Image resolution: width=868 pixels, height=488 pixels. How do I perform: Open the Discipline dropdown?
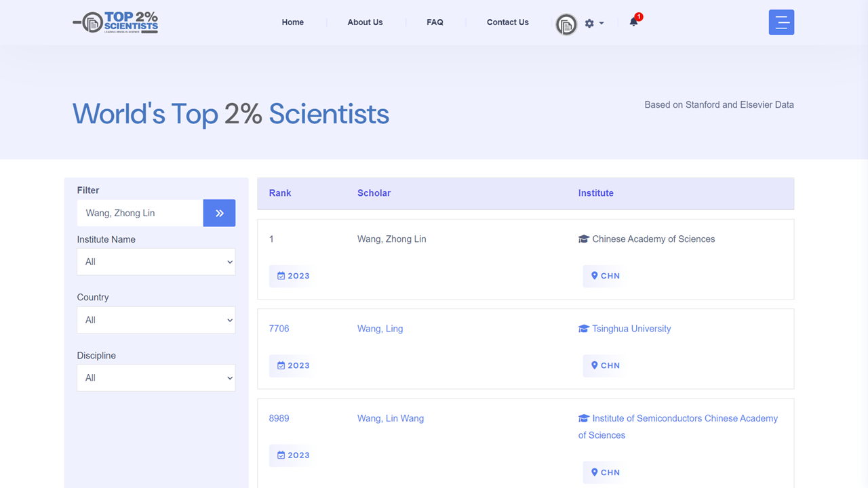tap(156, 378)
